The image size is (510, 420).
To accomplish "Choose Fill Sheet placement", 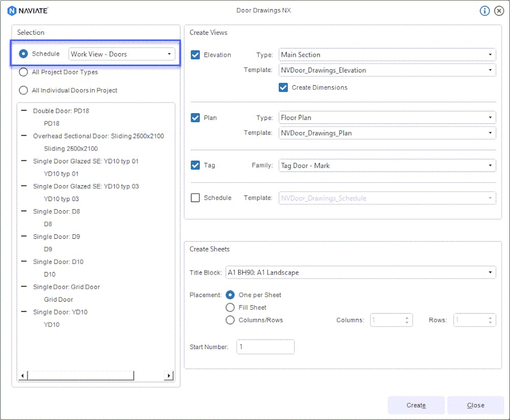I will pos(230,307).
